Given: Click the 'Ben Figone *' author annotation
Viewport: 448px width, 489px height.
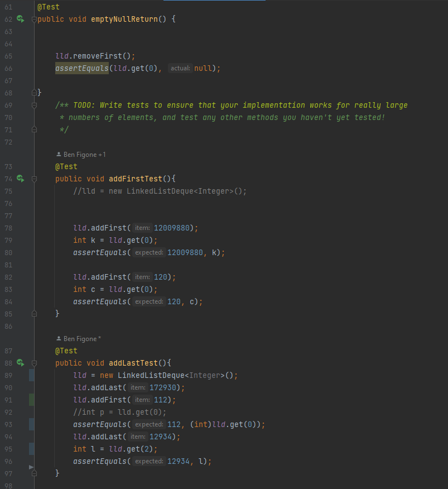Looking at the screenshot, I should pyautogui.click(x=79, y=338).
